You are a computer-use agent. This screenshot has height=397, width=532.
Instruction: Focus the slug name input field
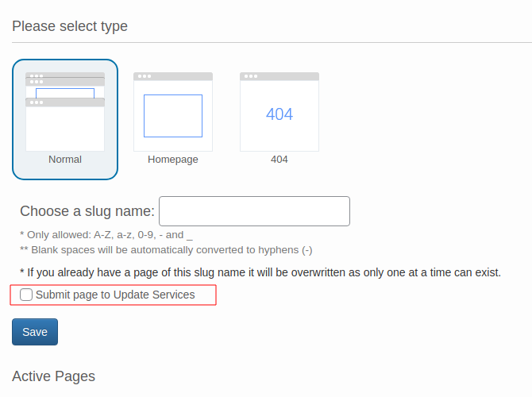(x=254, y=211)
